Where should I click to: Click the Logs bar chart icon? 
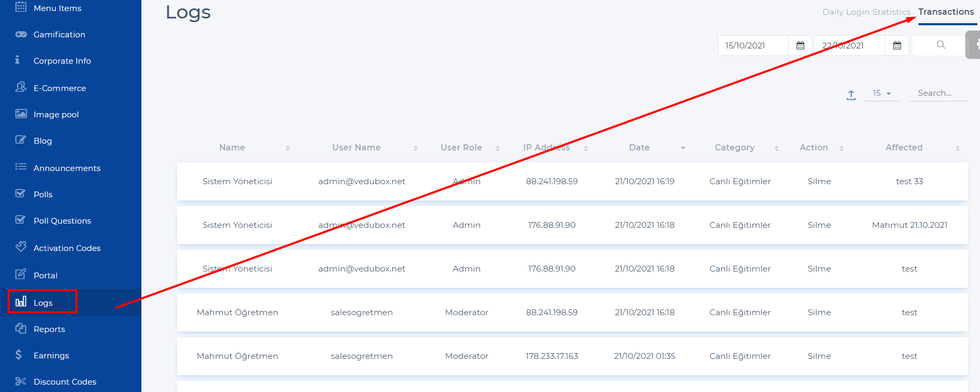pyautogui.click(x=21, y=301)
